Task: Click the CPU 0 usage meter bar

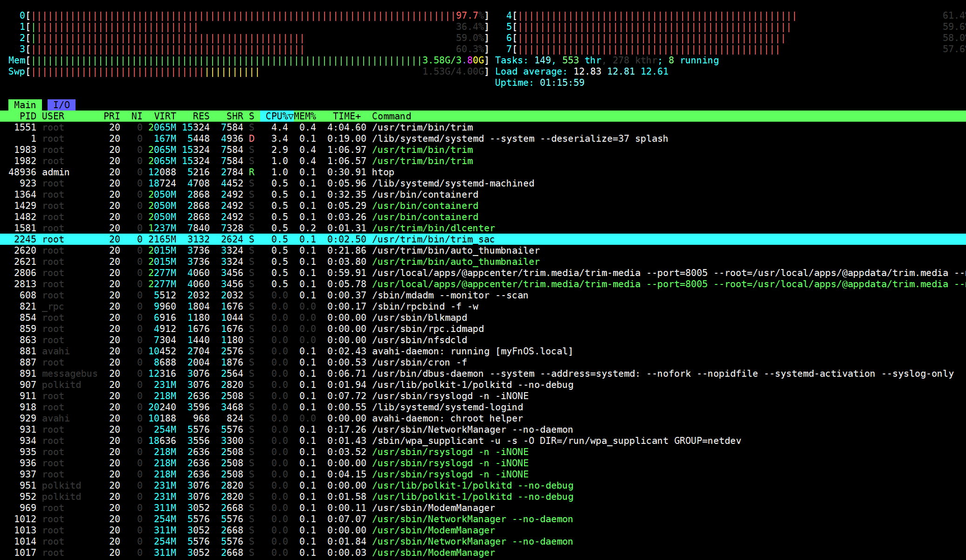Action: pyautogui.click(x=242, y=15)
